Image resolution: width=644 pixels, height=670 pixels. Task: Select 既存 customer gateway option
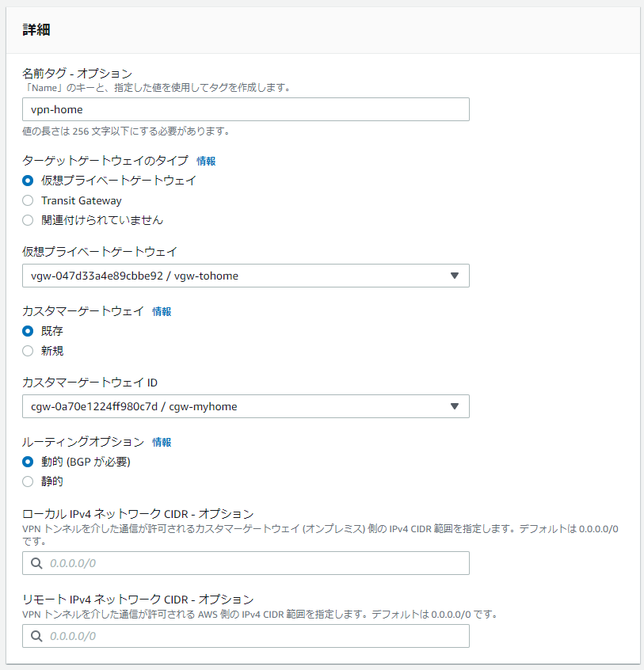(x=29, y=331)
